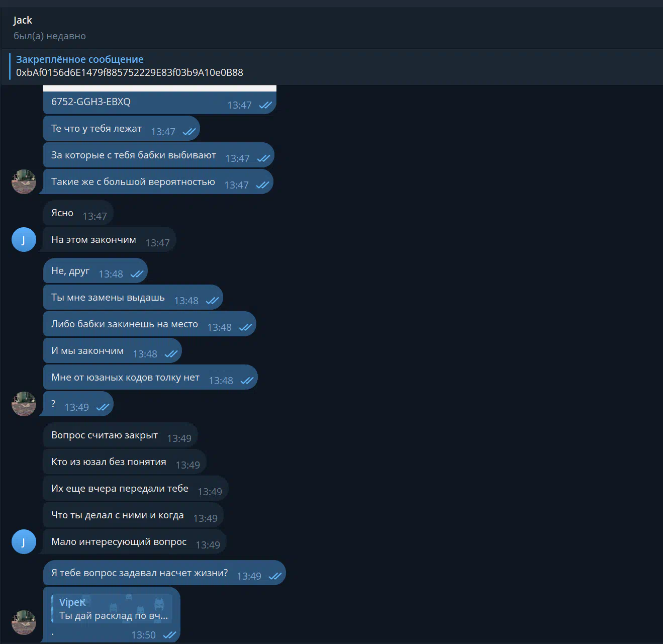Viewport: 663px width, 644px height.
Task: Click 'Закреплённое сообщение' pinned label
Action: click(80, 59)
